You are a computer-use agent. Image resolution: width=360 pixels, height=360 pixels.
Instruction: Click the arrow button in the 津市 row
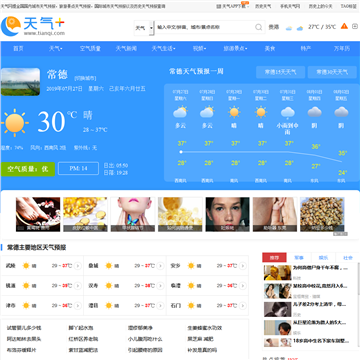78,305
